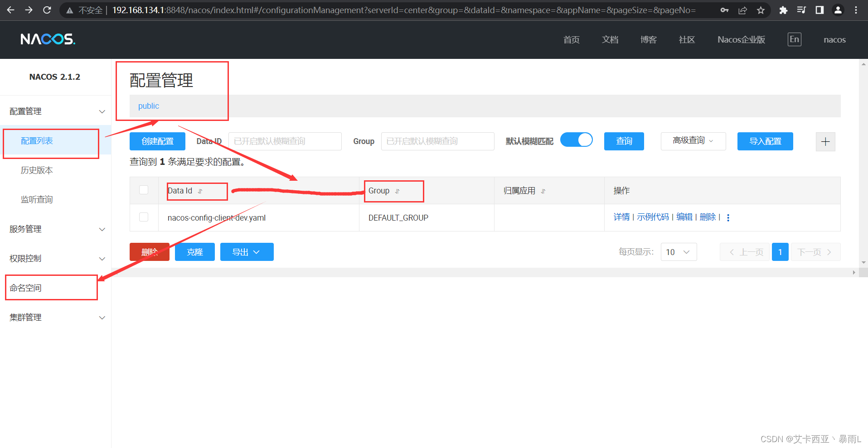Select the public namespace tab

pos(149,106)
